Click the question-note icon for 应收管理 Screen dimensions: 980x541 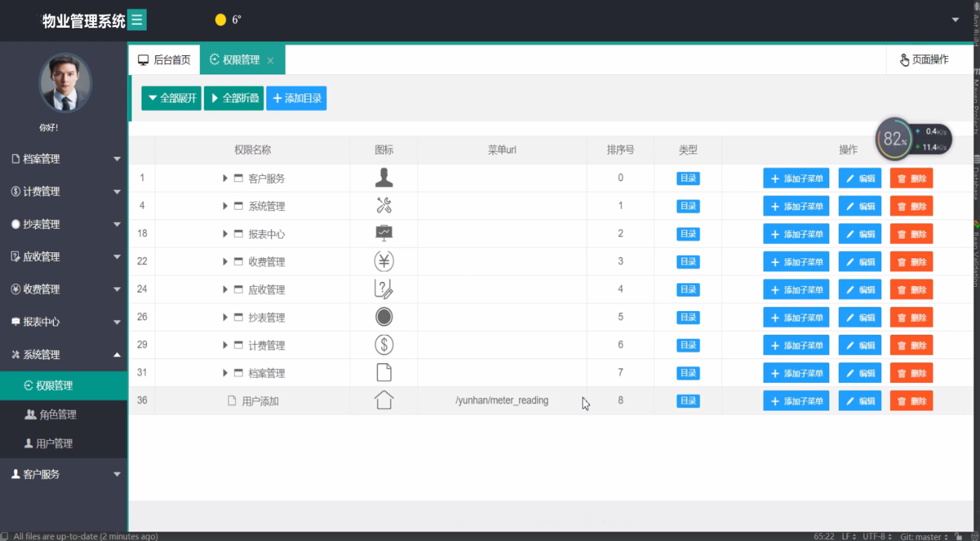point(384,289)
